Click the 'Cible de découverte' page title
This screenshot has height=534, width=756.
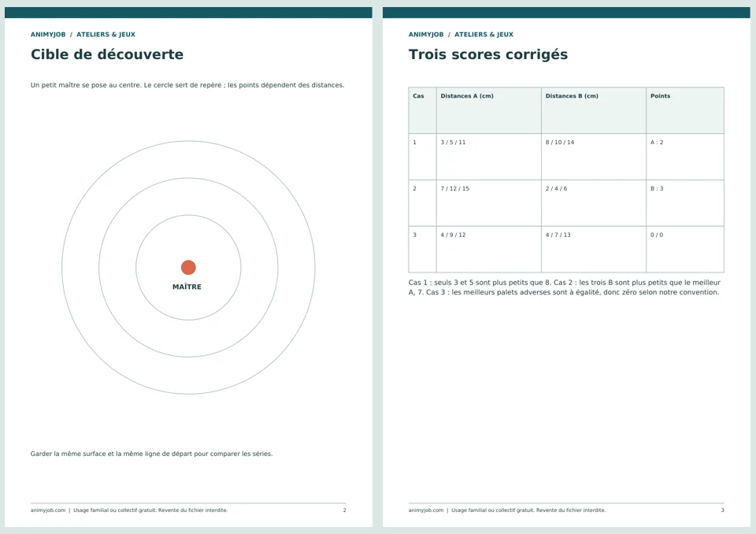pyautogui.click(x=106, y=54)
